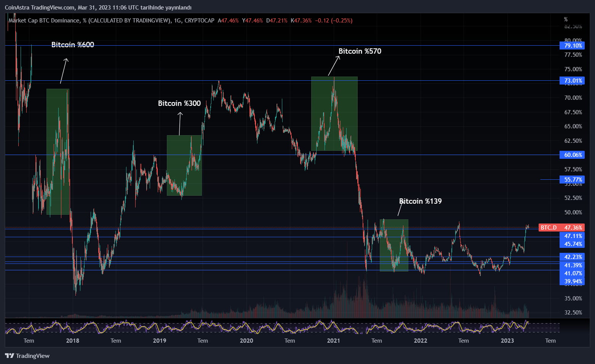Select the CRYPTOCAP exchange label in legend

pos(199,21)
